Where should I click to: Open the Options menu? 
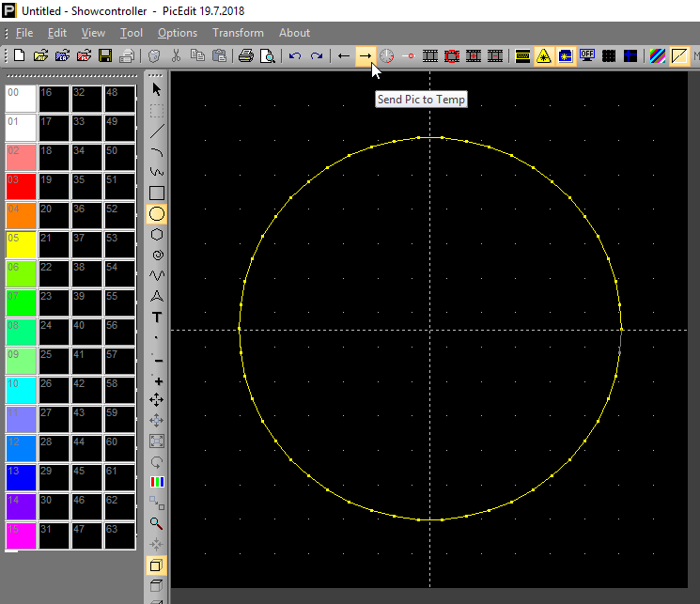[178, 33]
